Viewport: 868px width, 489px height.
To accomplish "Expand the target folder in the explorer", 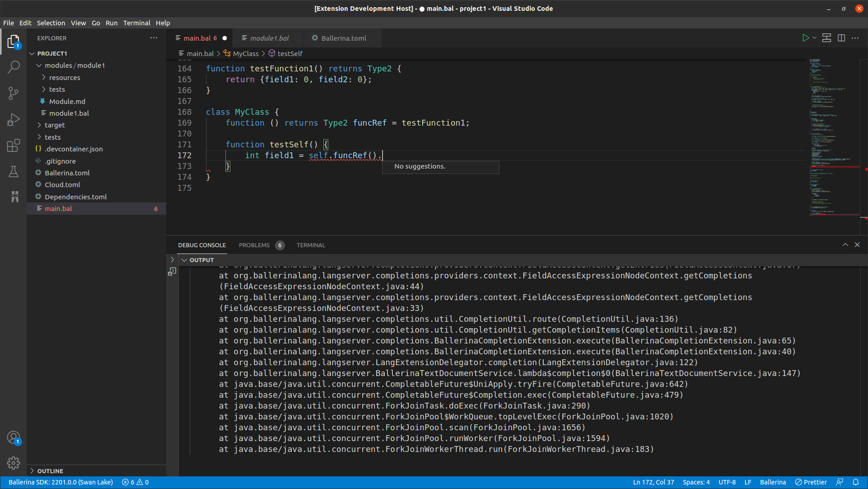I will (55, 125).
